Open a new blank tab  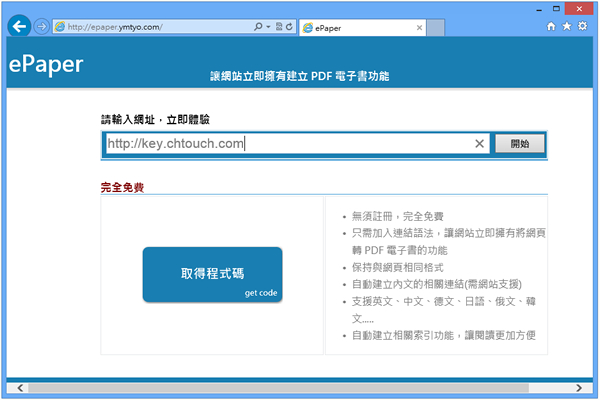click(x=435, y=28)
